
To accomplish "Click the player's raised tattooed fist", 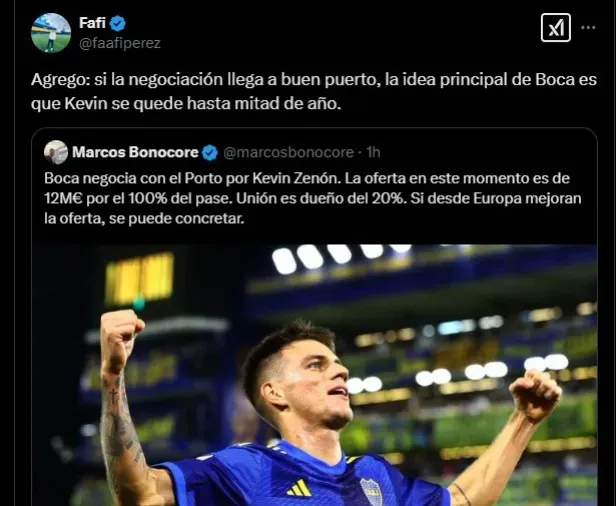I will pos(119,336).
